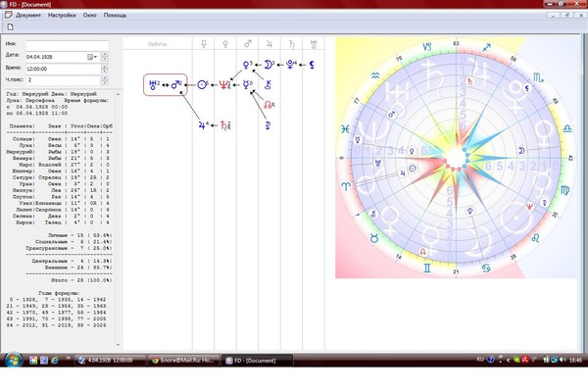588x391 pixels.
Task: Open the Настройки menu
Action: 62,16
